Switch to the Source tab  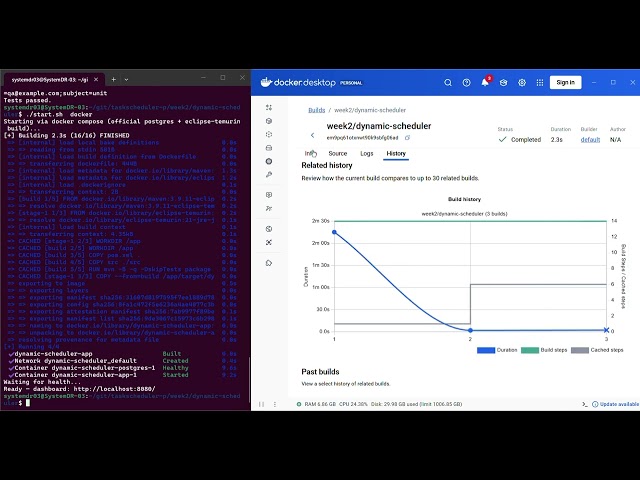(338, 153)
